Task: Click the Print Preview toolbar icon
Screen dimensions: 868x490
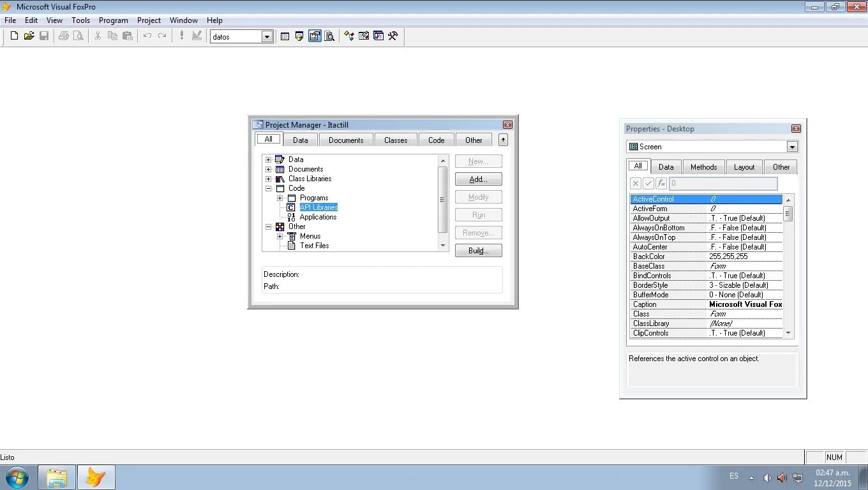Action: [x=78, y=36]
